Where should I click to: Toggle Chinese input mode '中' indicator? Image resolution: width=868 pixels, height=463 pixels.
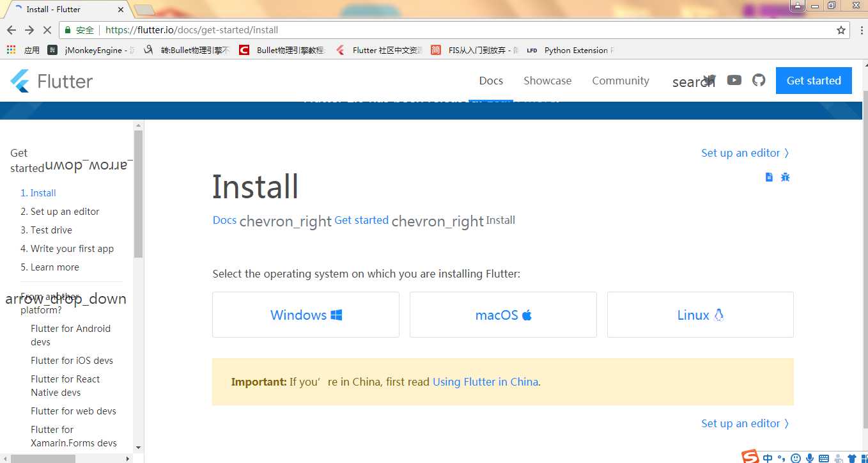(768, 458)
